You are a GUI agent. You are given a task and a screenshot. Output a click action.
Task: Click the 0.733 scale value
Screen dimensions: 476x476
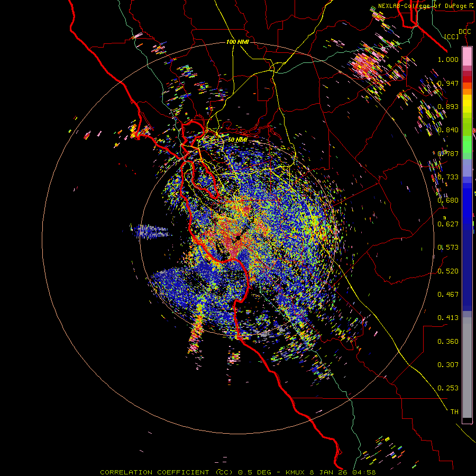[448, 177]
